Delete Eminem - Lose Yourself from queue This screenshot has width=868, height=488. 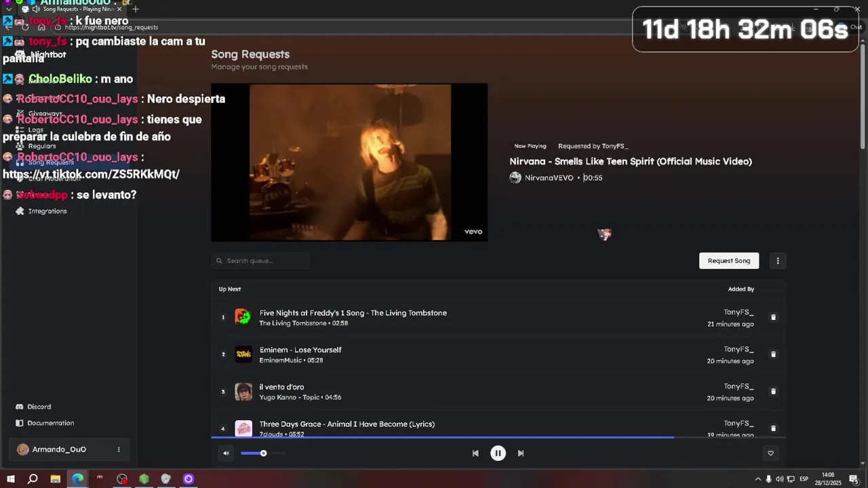(773, 354)
